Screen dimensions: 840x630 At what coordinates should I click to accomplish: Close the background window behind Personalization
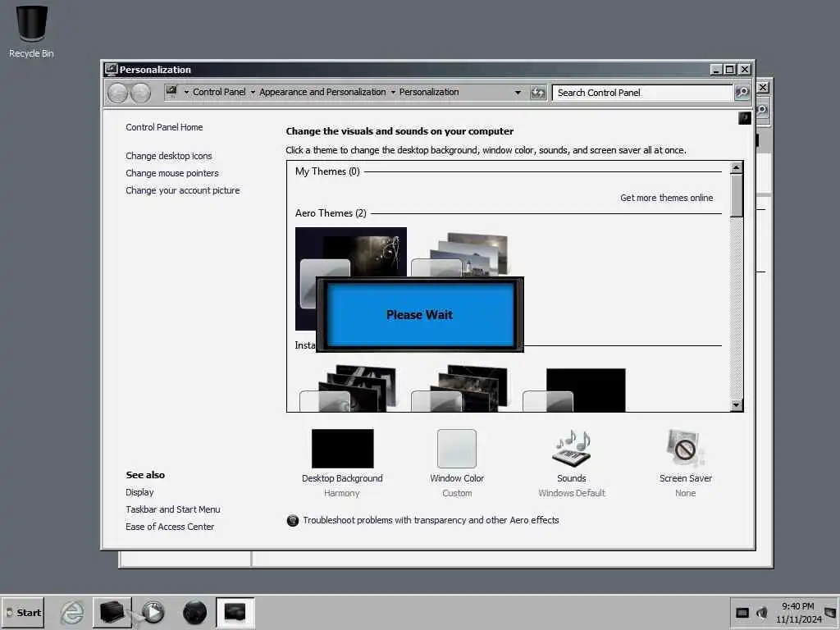click(763, 87)
